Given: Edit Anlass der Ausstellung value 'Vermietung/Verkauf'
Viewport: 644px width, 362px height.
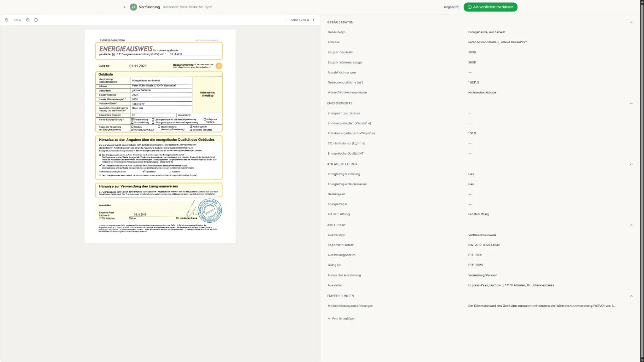Looking at the screenshot, I should tap(482, 275).
